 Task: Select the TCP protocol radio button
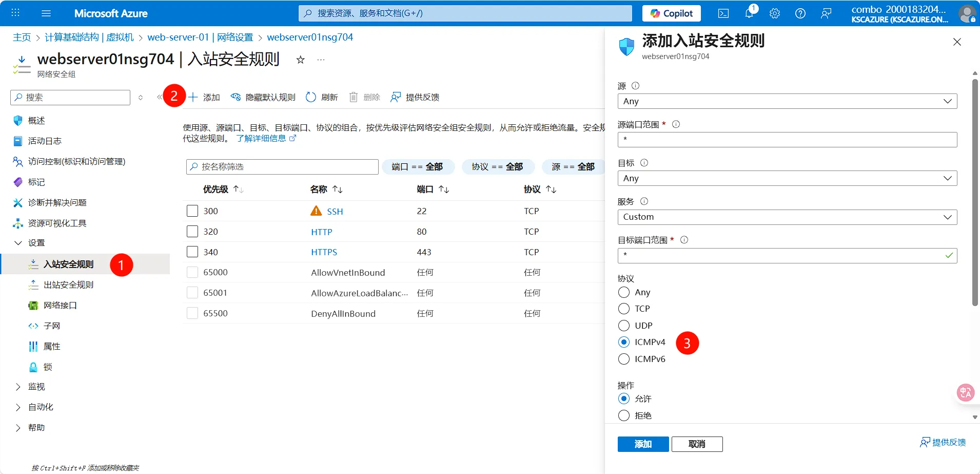click(624, 309)
